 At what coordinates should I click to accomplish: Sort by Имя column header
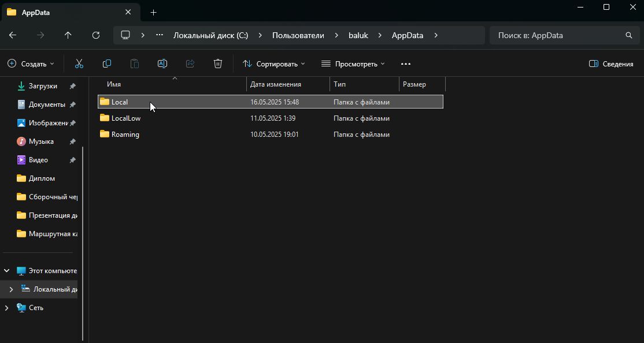pyautogui.click(x=114, y=84)
